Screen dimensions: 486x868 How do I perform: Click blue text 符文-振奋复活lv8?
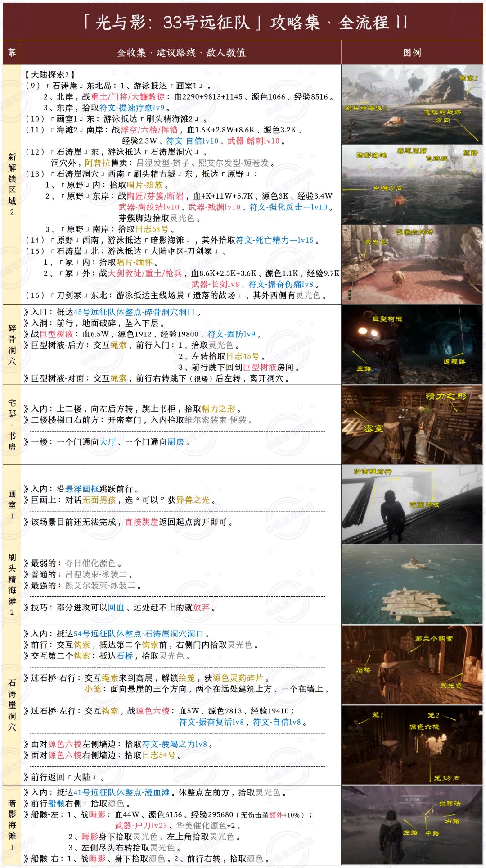click(x=211, y=723)
